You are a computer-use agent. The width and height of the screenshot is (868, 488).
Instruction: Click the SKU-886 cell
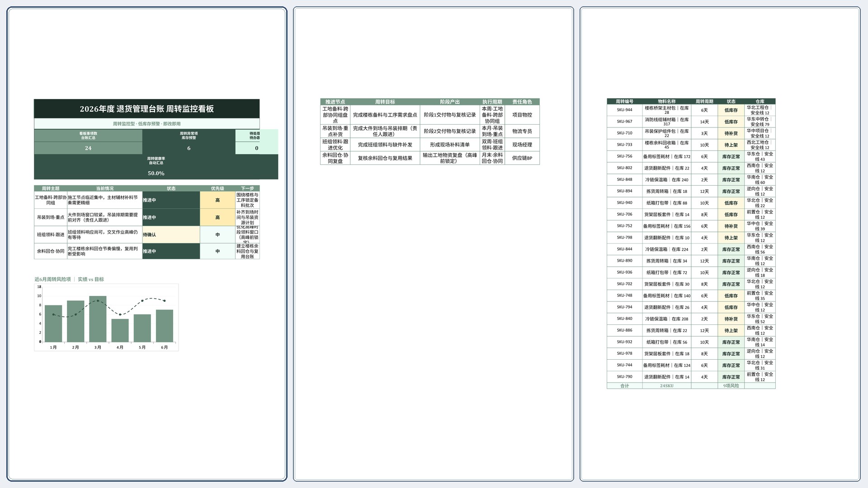[624, 330]
